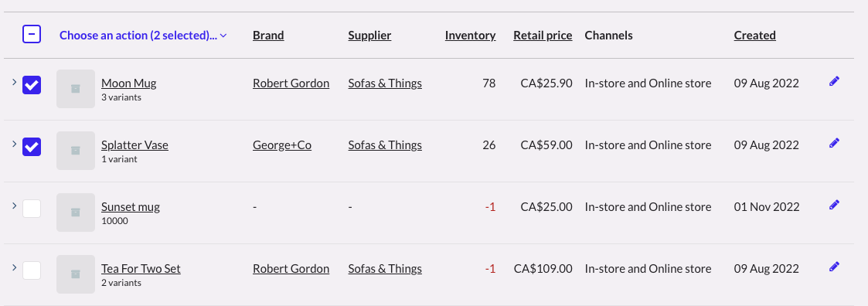This screenshot has height=306, width=868.
Task: Toggle the select-all header checkbox
Action: pyautogui.click(x=32, y=35)
